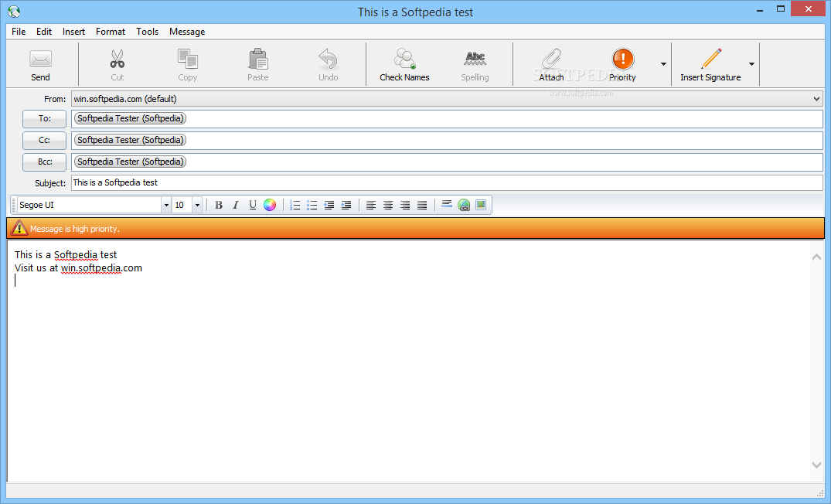Insert a horizontal line

(447, 205)
